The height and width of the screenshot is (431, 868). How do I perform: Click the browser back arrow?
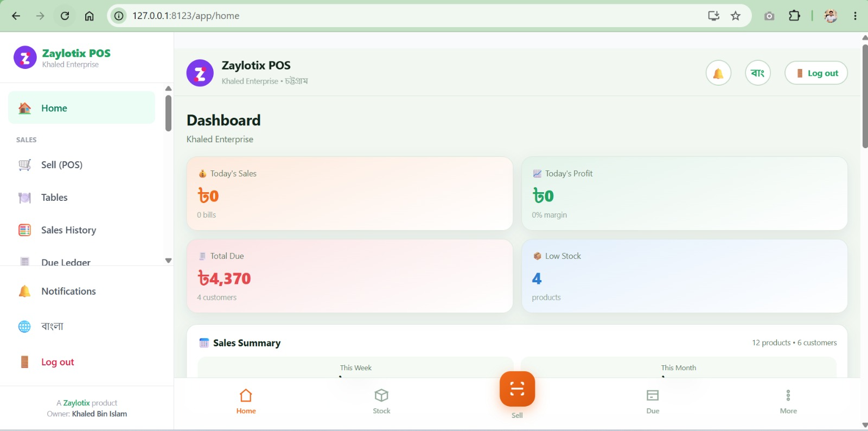(16, 16)
